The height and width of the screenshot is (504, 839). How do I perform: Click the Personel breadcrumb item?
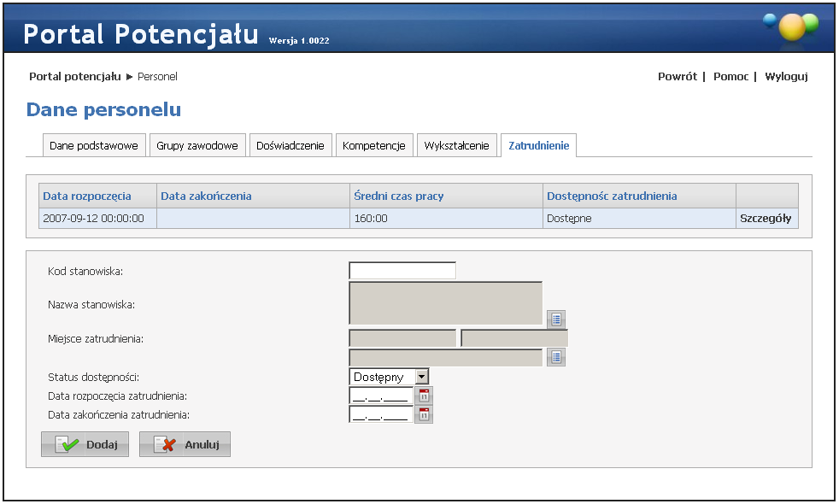click(x=157, y=77)
